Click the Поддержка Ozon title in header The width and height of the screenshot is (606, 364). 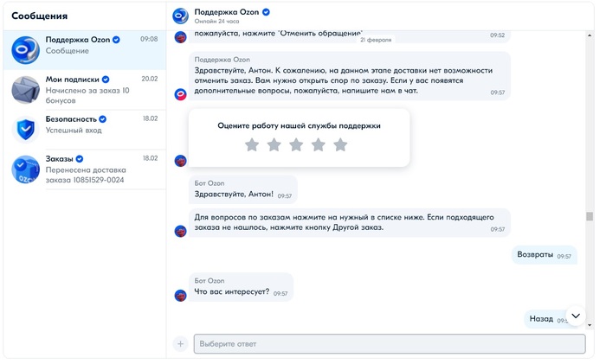click(227, 12)
